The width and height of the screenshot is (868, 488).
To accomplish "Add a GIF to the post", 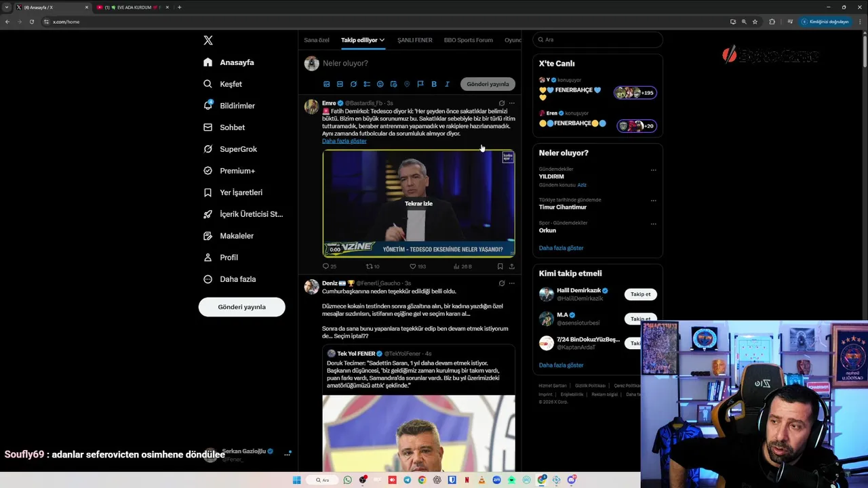I will tap(340, 84).
